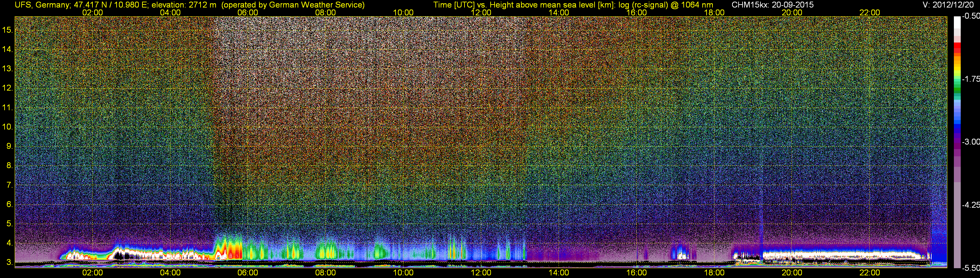Click the "9." km height axis label
The width and height of the screenshot is (980, 278).
tap(9, 146)
